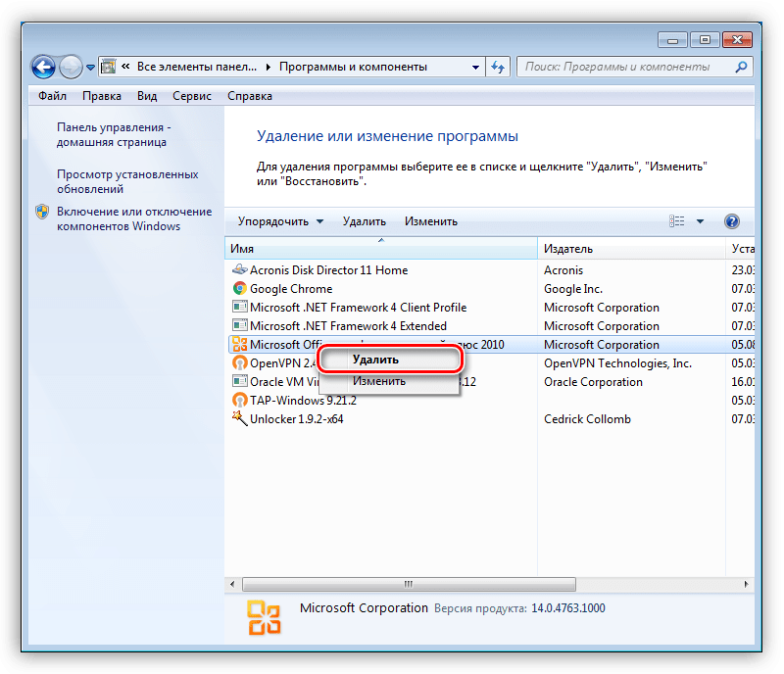Click the Oracle VM VirtualBox icon
This screenshot has height=674, width=784.
tap(240, 381)
